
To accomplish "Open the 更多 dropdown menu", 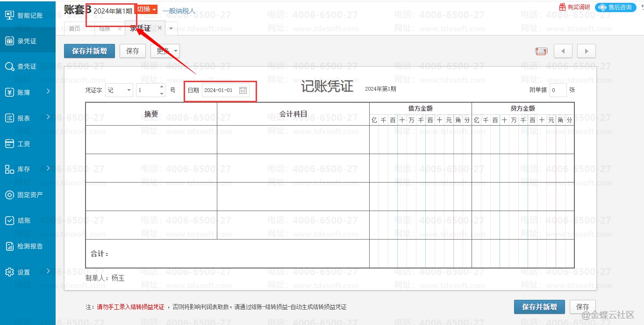I will click(x=165, y=51).
